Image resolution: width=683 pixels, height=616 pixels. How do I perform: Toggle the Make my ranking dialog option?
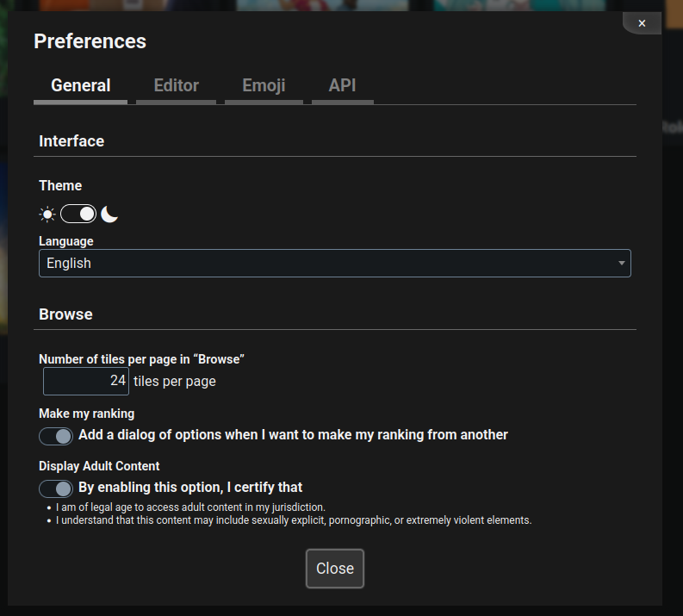point(56,436)
